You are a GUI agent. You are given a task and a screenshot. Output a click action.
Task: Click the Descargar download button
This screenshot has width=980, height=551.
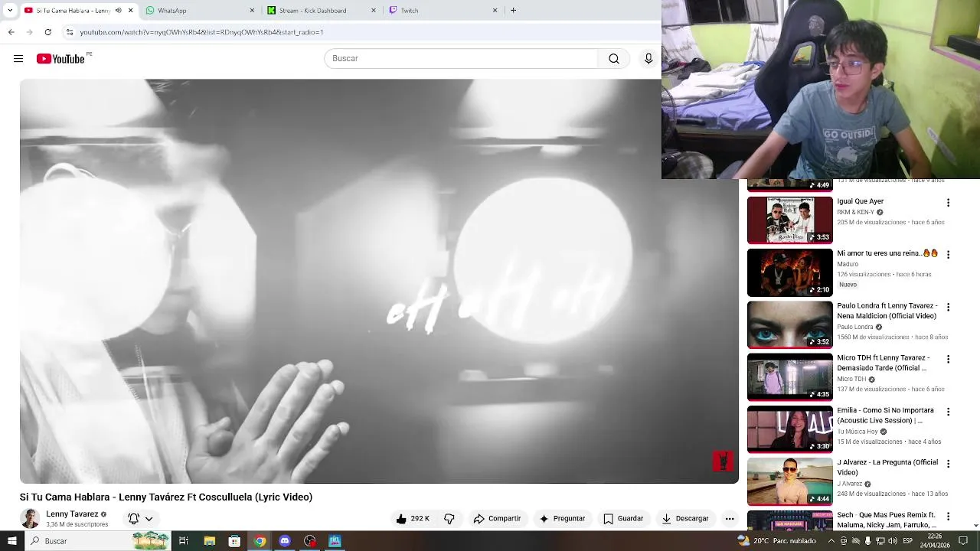(x=685, y=519)
